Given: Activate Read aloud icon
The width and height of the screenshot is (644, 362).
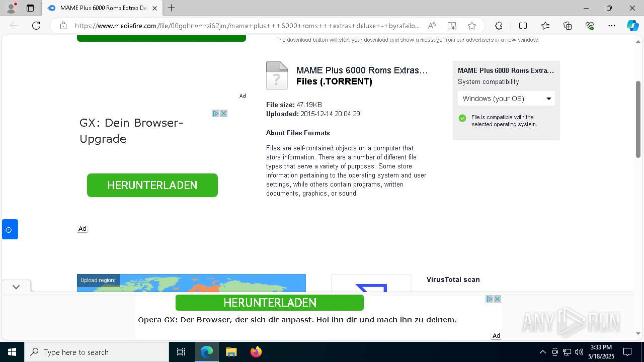Looking at the screenshot, I should (x=432, y=26).
